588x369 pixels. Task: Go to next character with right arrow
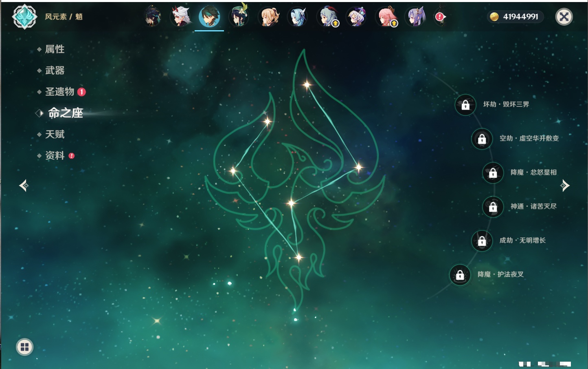point(565,186)
